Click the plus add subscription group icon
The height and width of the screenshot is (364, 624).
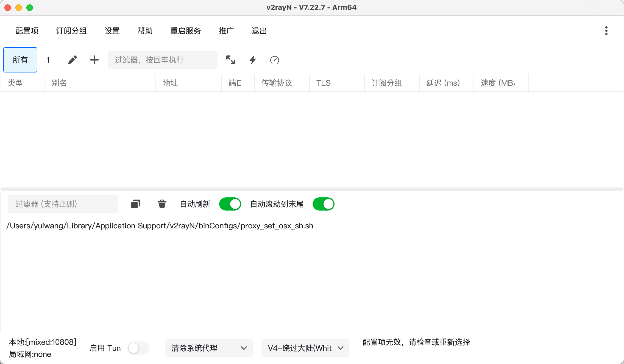click(94, 60)
